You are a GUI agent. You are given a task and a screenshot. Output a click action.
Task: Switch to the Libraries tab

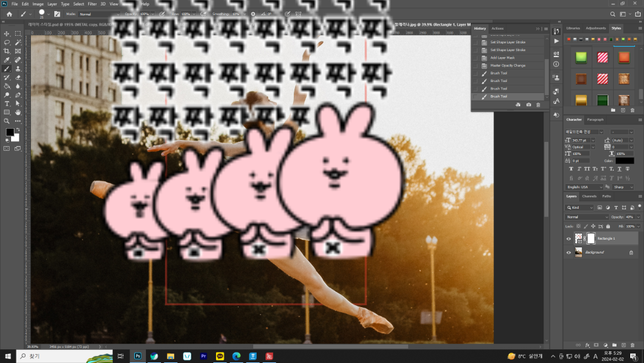(x=573, y=28)
